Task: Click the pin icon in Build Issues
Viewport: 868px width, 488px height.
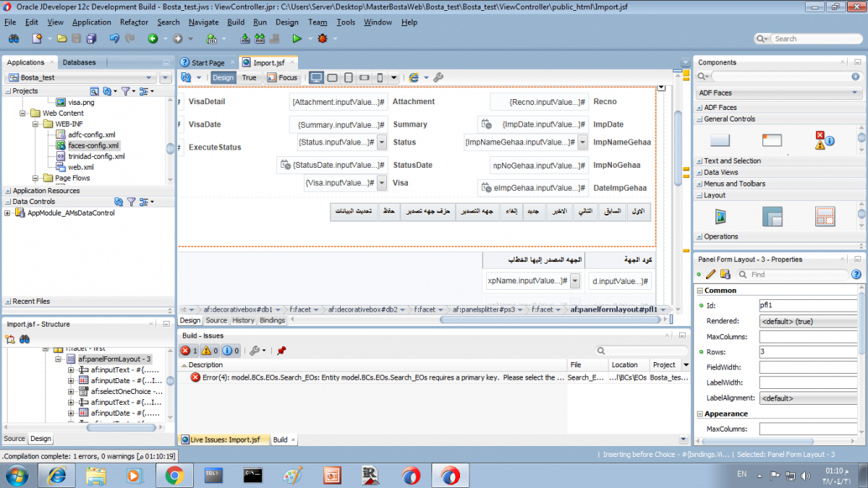Action: (281, 351)
